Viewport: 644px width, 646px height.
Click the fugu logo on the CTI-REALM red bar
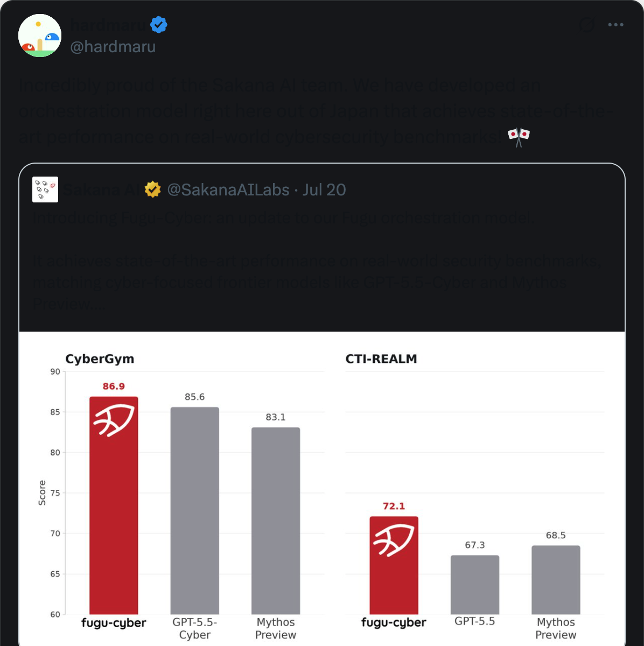tap(394, 540)
